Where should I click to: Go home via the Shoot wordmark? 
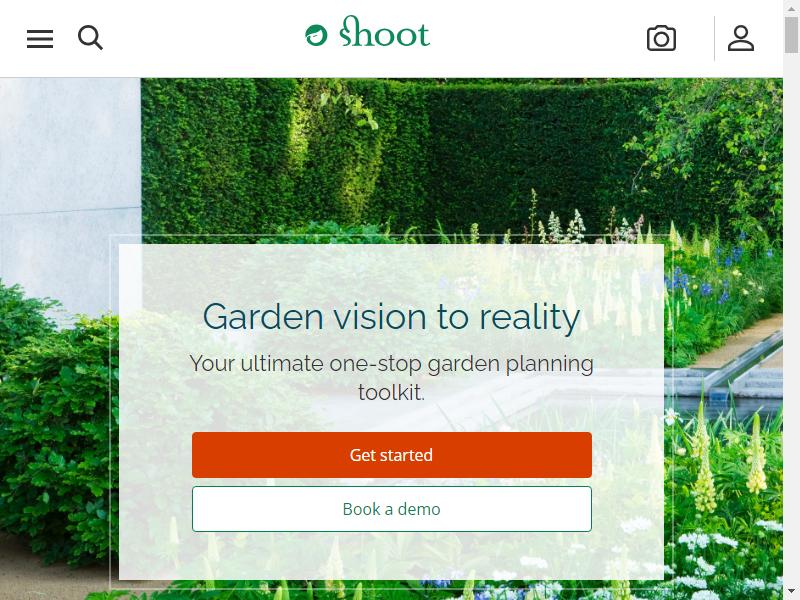pos(385,31)
